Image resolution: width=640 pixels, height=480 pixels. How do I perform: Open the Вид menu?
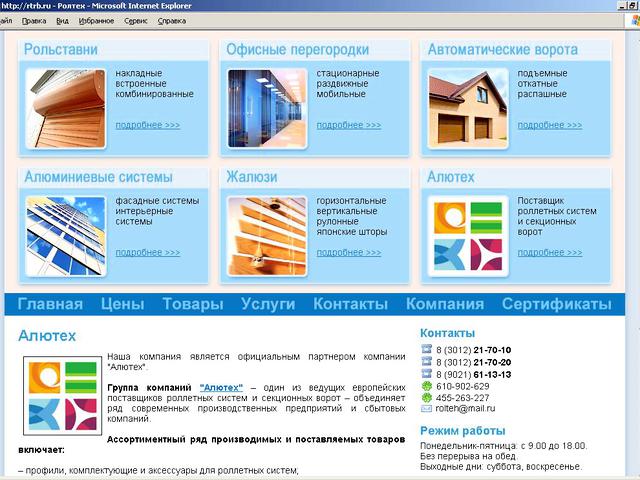click(x=62, y=21)
